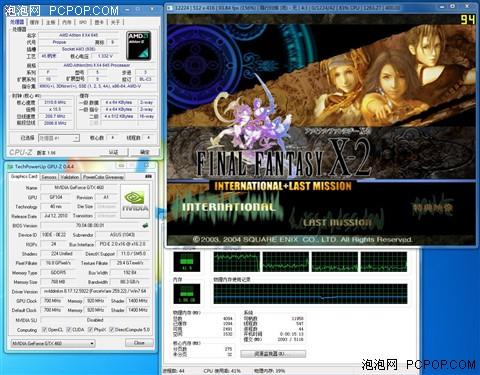The width and height of the screenshot is (480, 375).
Task: Toggle the PhysX checkbox
Action: tap(90, 330)
